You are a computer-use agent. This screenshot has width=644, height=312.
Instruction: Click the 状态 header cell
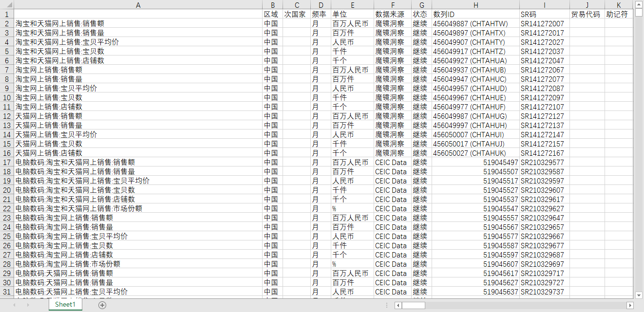[x=421, y=14]
